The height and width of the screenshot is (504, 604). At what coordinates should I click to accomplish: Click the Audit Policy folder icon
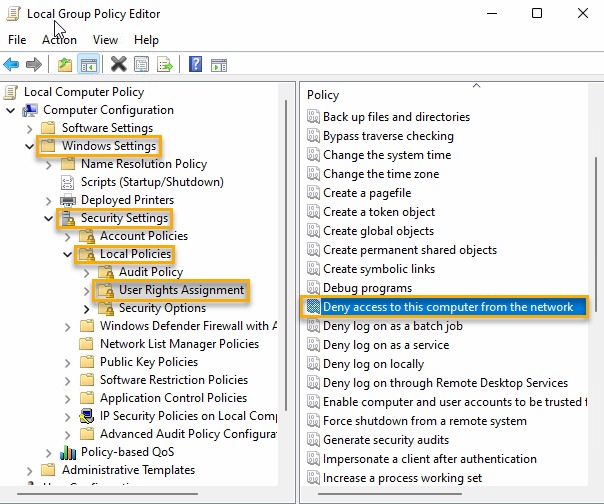click(106, 272)
